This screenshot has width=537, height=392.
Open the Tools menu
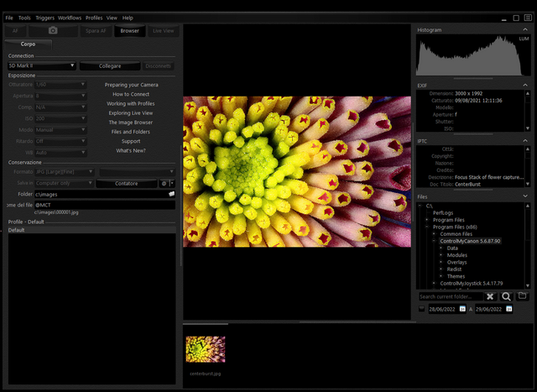(x=24, y=18)
